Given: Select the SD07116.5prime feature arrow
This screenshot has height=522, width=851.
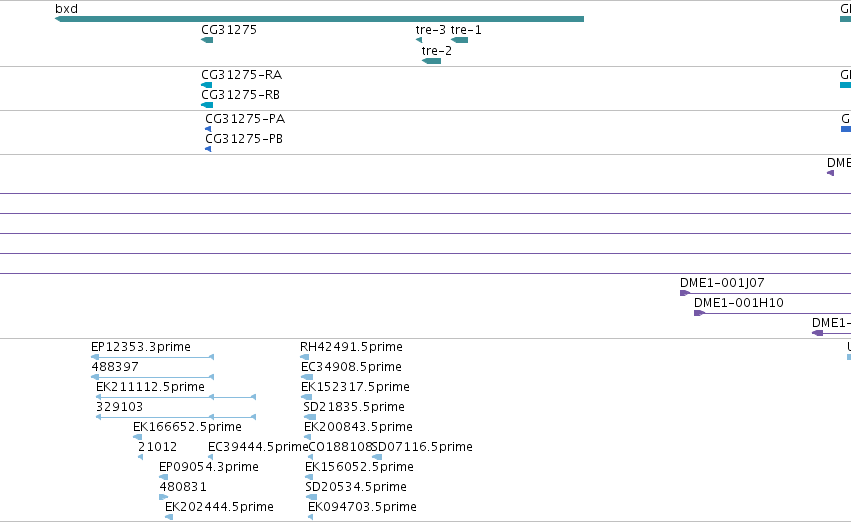Looking at the screenshot, I should (377, 457).
